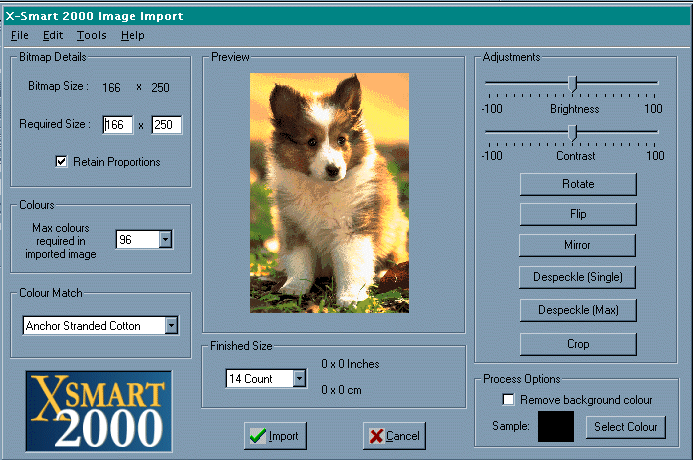The height and width of the screenshot is (460, 693).
Task: Click the puppy preview image
Action: tap(329, 193)
